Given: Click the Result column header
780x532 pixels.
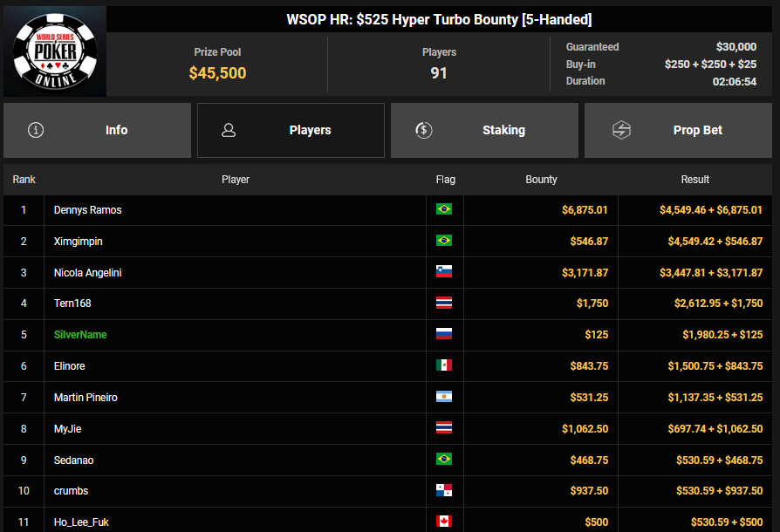Looking at the screenshot, I should pos(694,180).
